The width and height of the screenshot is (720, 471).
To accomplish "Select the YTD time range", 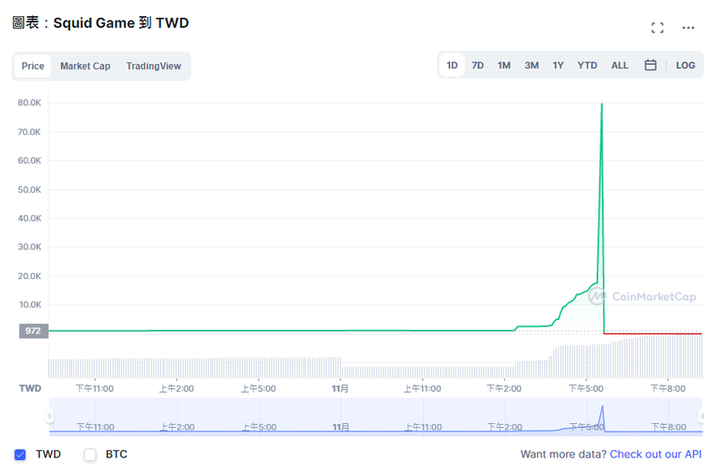I will [x=587, y=66].
